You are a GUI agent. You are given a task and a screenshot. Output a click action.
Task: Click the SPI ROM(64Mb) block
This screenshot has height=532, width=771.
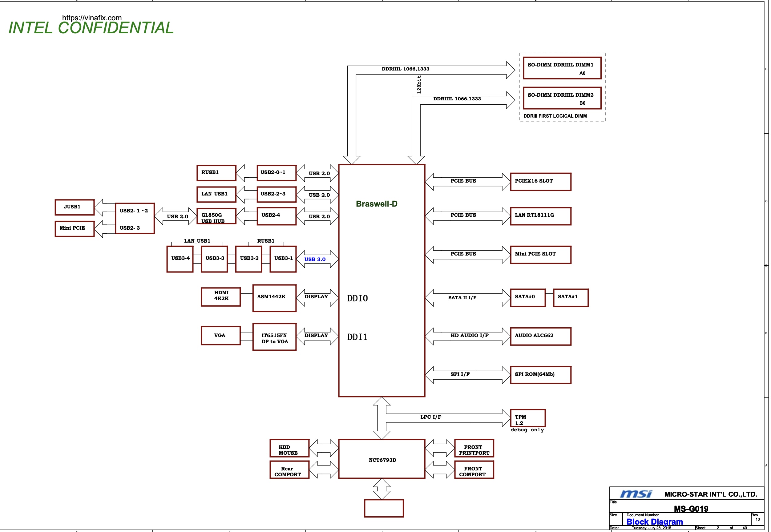tap(541, 375)
